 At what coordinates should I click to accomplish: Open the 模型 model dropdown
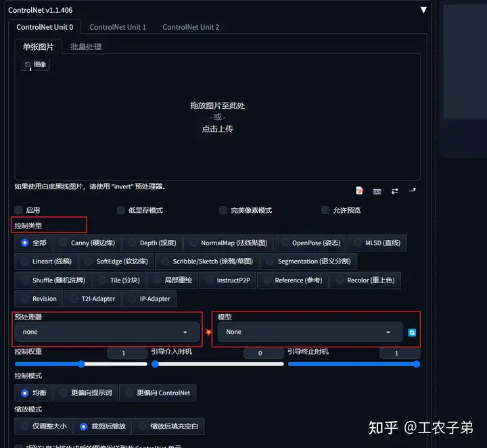coord(310,332)
